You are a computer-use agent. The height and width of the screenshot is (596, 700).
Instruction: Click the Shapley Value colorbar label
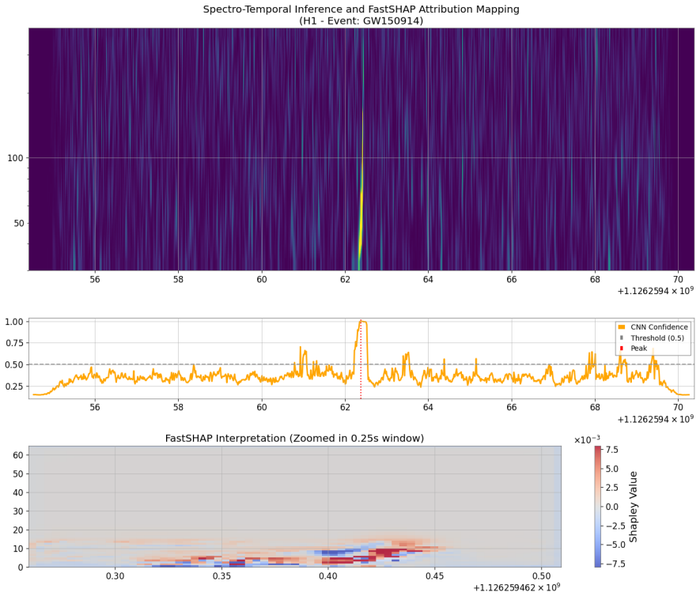coord(633,507)
